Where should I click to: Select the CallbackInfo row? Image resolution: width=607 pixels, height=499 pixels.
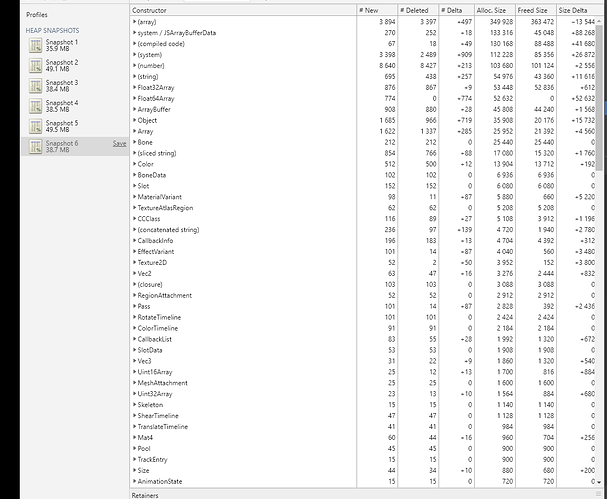pyautogui.click(x=363, y=241)
